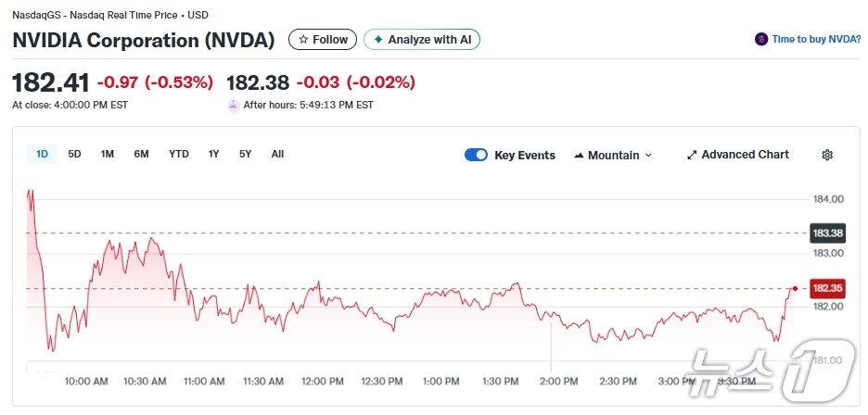Switch to the 5D time range
The image size is (868, 415).
74,154
